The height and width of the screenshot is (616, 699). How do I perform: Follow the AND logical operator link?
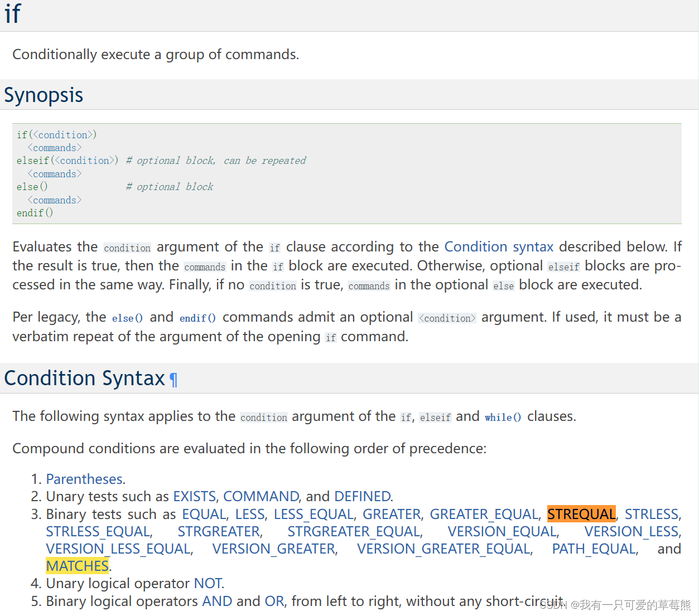(217, 601)
